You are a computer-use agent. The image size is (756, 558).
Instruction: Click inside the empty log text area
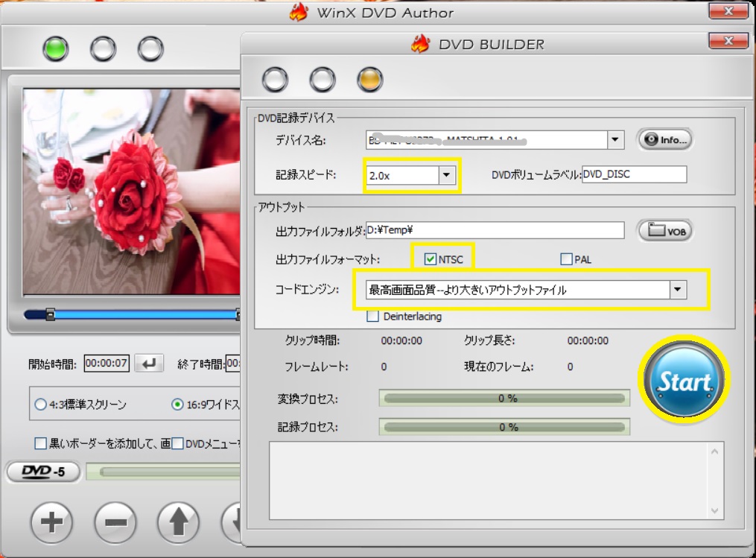[x=489, y=481]
